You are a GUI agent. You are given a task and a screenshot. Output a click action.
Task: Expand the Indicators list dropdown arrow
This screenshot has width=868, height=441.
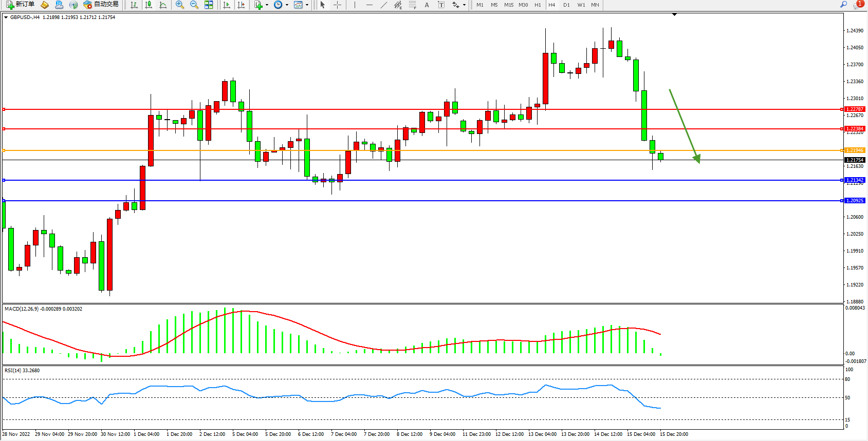(267, 5)
